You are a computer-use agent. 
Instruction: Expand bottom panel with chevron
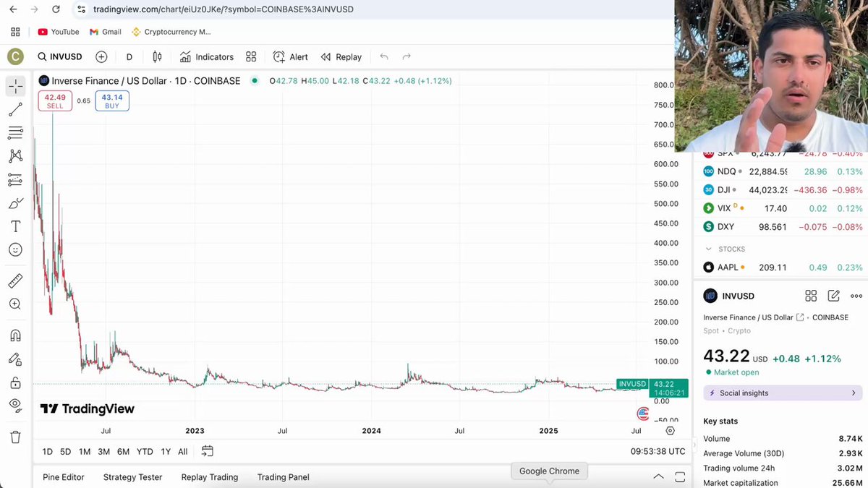[658, 477]
